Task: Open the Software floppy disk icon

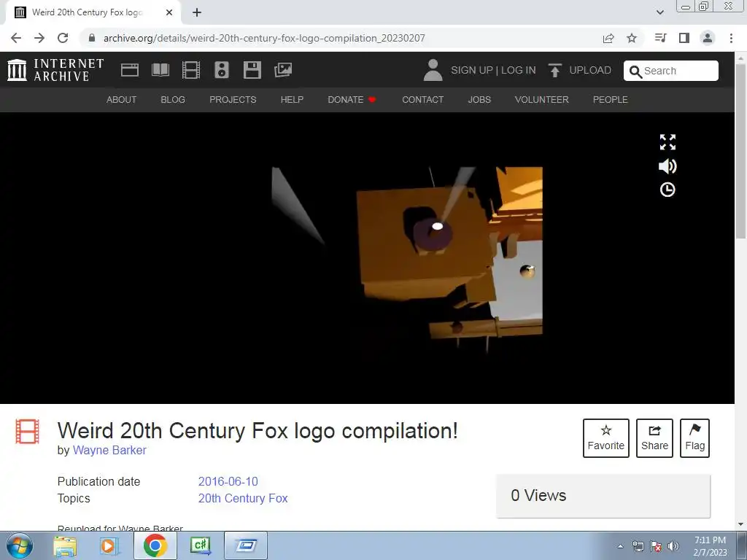Action: click(252, 70)
